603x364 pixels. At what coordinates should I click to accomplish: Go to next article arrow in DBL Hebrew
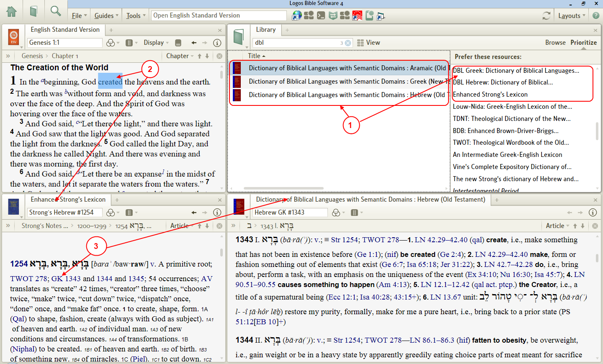click(582, 226)
